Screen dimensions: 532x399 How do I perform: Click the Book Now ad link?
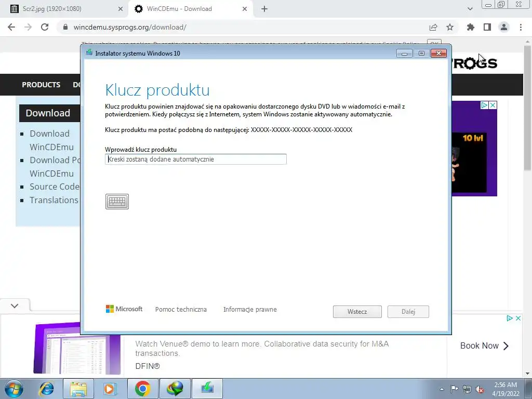pyautogui.click(x=485, y=345)
